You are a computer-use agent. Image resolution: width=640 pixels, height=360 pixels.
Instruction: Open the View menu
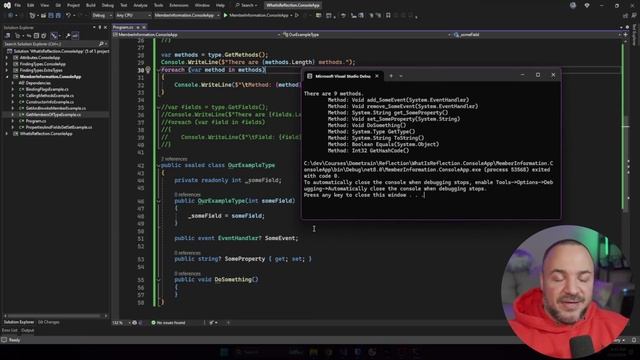[45, 5]
